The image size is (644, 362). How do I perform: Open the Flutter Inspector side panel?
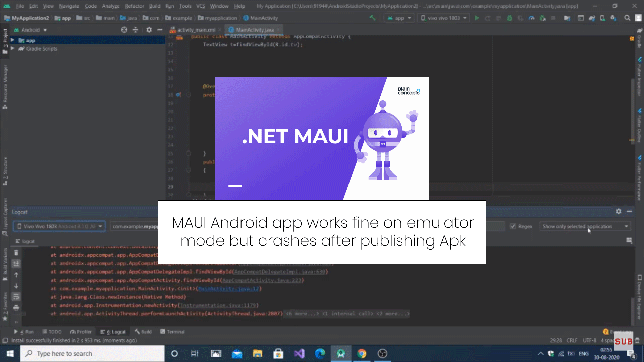click(639, 77)
